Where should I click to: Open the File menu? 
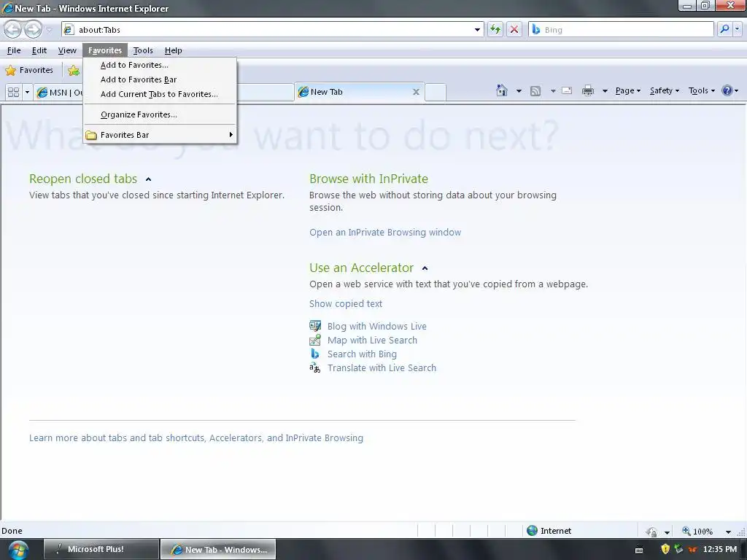tap(14, 50)
